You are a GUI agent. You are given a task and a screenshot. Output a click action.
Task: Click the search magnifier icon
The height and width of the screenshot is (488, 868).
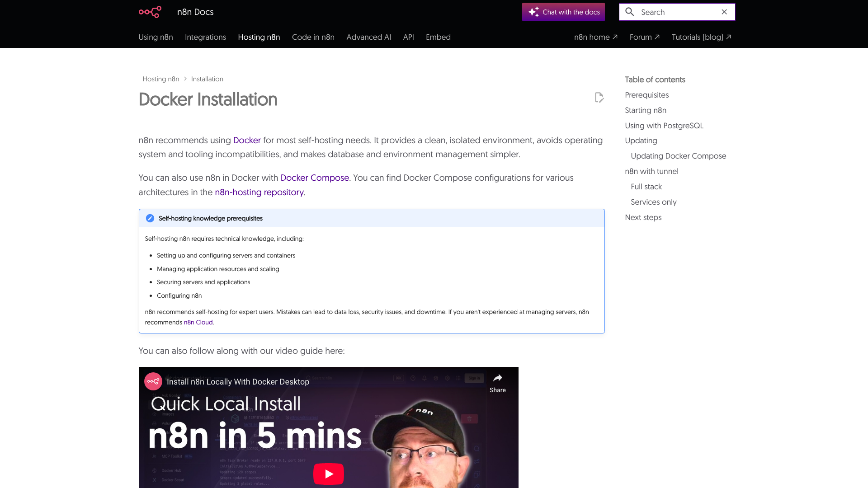630,12
